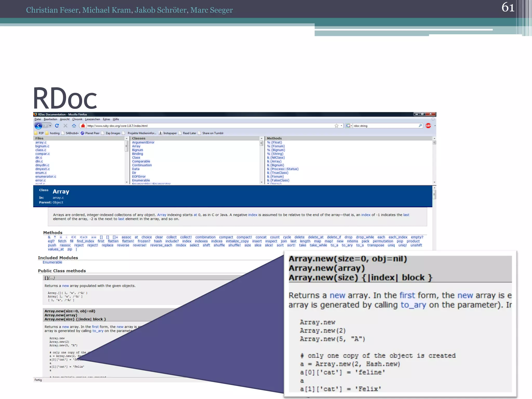Select EOFError in Classes list
Screen dimensions: 532x399
click(139, 177)
